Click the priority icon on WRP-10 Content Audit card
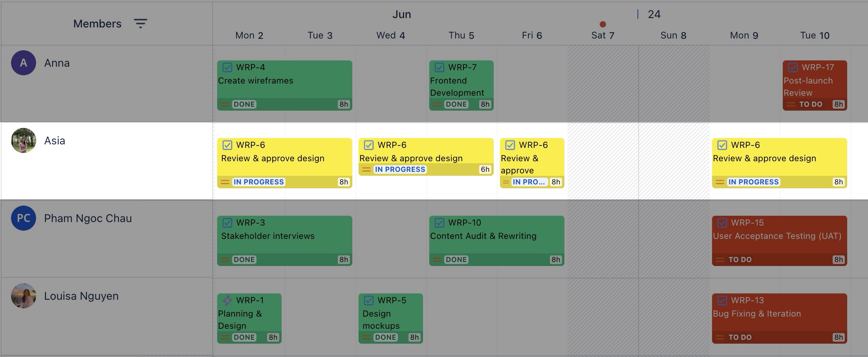 [x=437, y=259]
